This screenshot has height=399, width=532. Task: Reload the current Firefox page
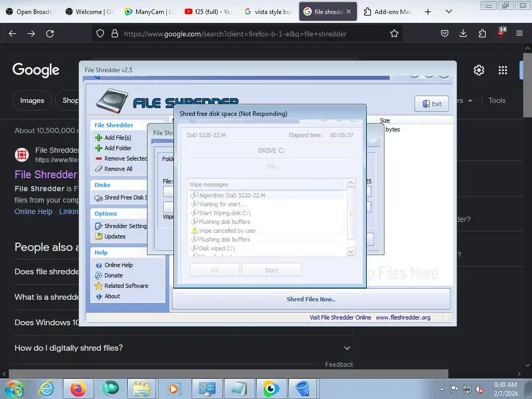coord(50,34)
